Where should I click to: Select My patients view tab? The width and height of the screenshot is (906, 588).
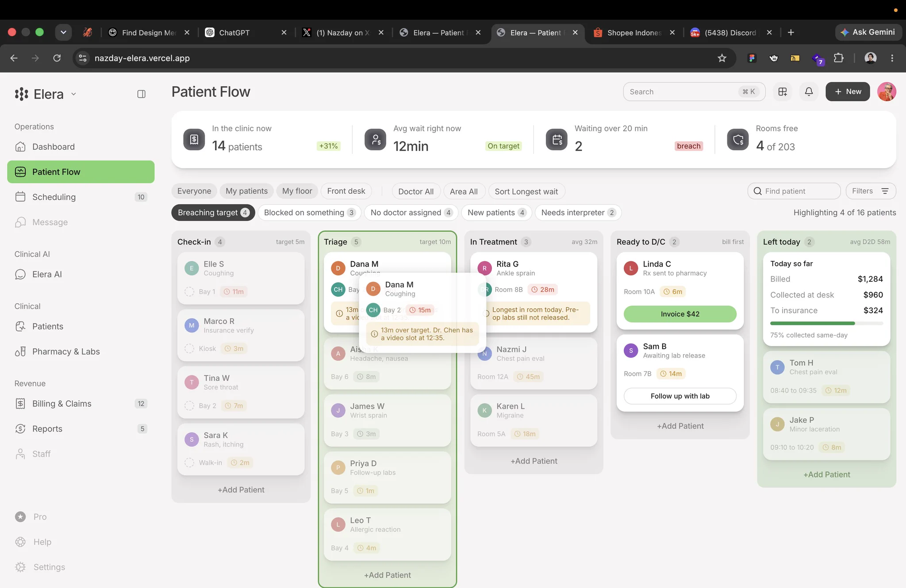(246, 191)
